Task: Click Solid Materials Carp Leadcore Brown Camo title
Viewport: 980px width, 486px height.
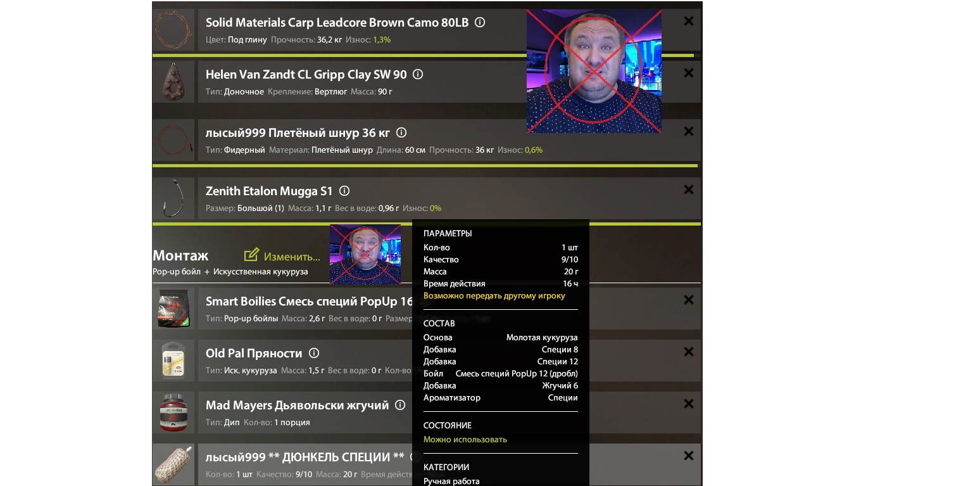Action: pos(337,22)
